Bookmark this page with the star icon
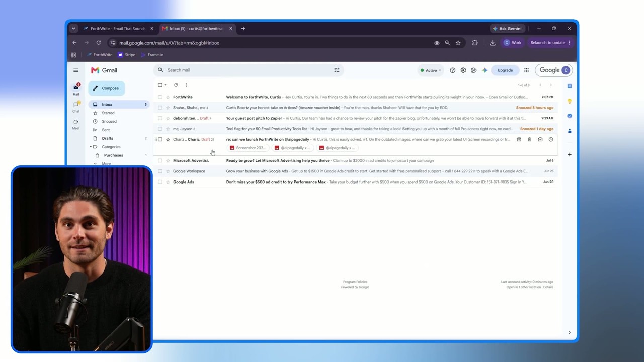 [458, 43]
